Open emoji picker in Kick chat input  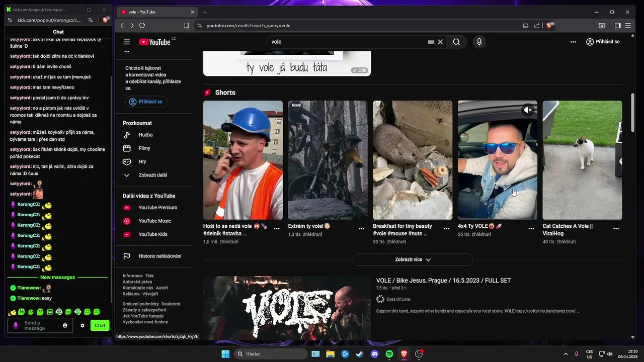point(65,326)
